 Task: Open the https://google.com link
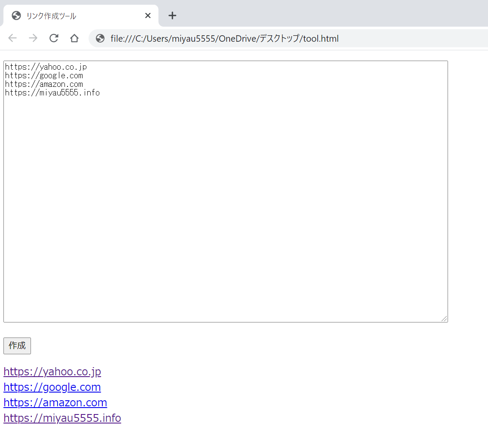coord(52,387)
